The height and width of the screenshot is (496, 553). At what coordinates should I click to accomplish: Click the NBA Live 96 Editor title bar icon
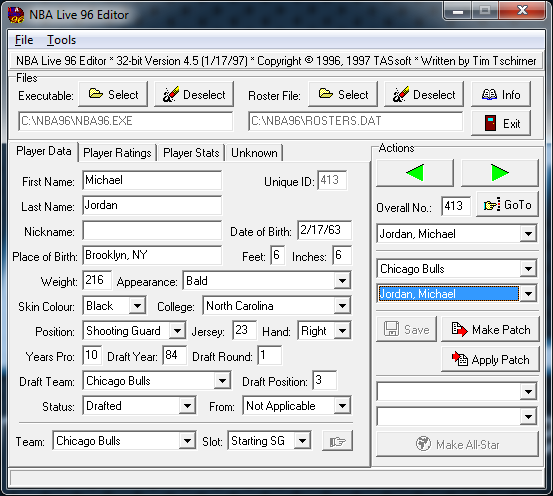[16, 15]
